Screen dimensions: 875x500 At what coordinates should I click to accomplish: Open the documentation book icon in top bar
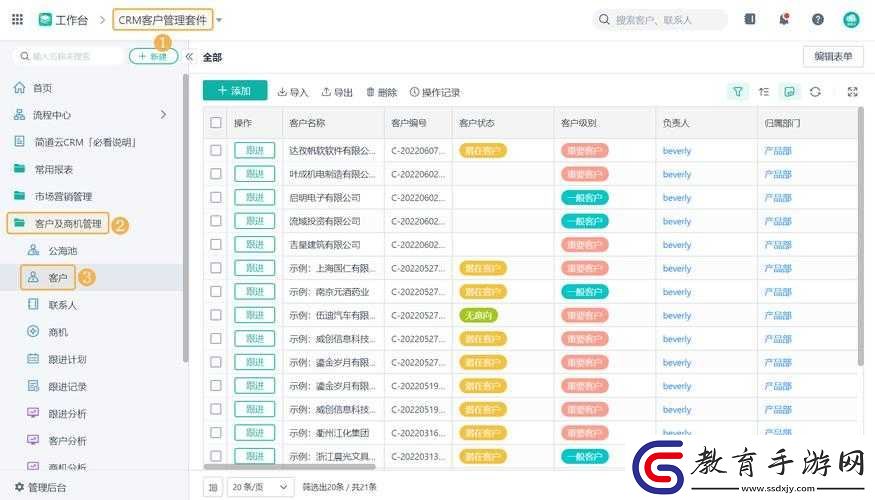coord(750,20)
